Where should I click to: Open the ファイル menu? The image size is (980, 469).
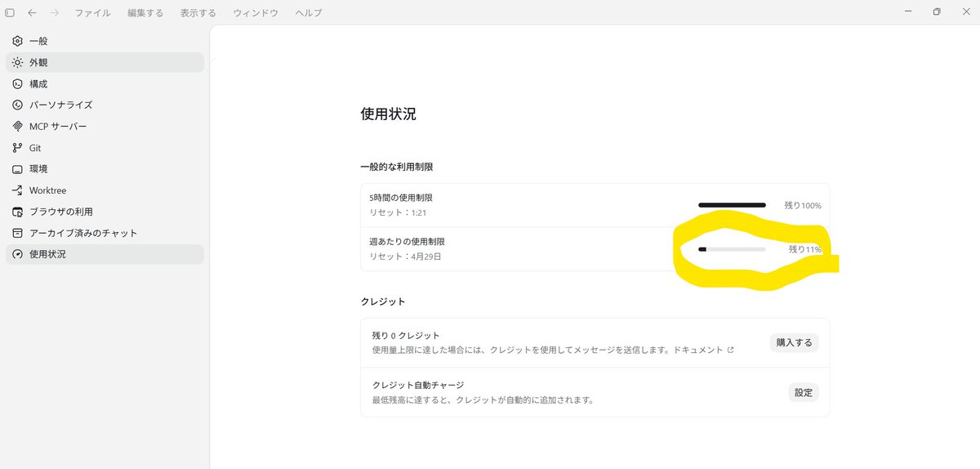pyautogui.click(x=92, y=13)
